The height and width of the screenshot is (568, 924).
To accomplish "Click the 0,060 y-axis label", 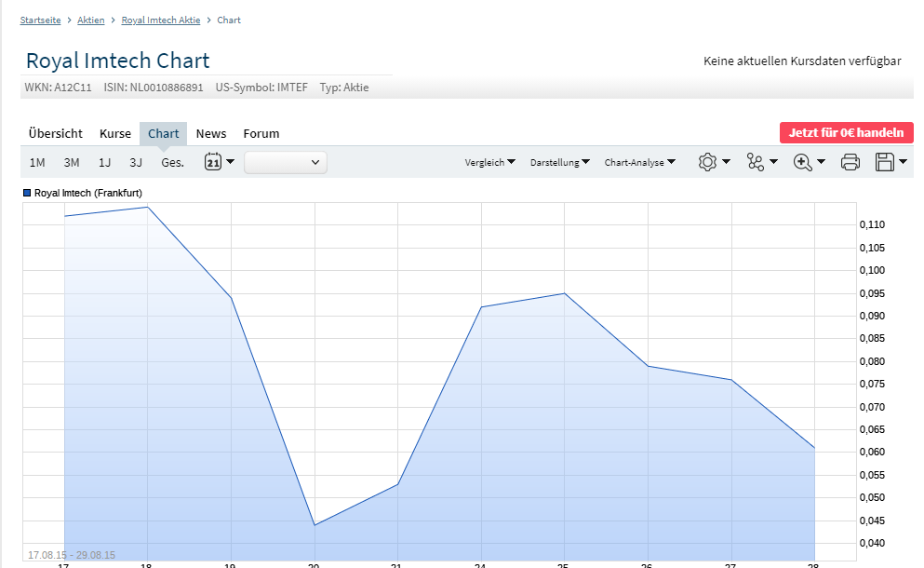I will click(x=872, y=452).
